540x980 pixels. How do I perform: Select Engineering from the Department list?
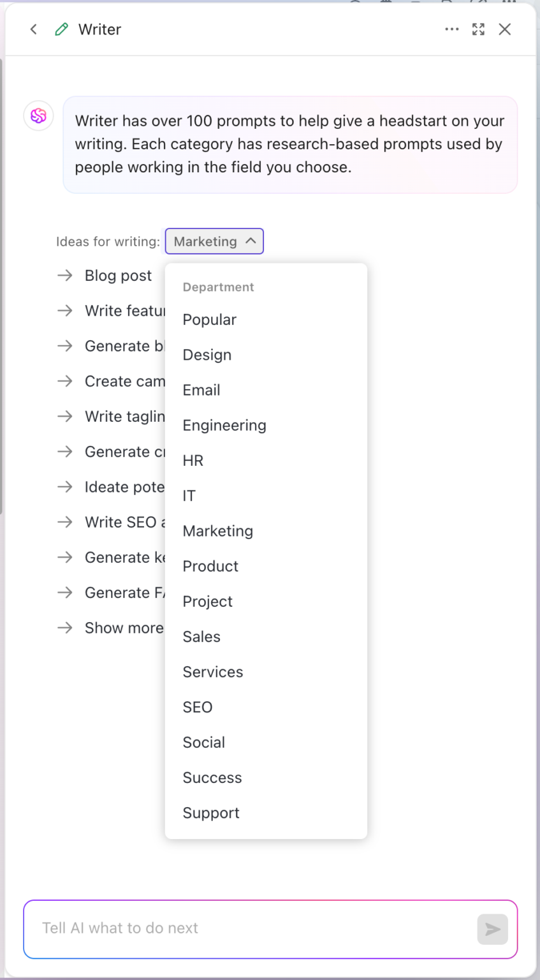coord(224,426)
